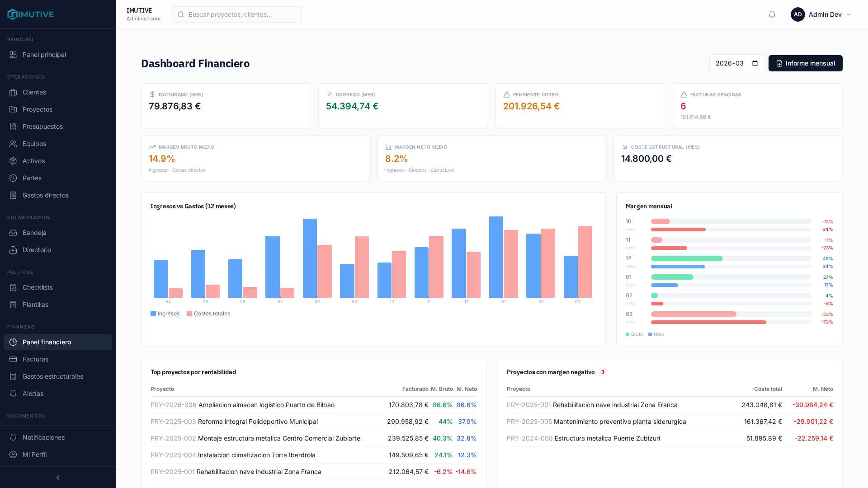Open Gastos estructurales menu item

tap(53, 376)
